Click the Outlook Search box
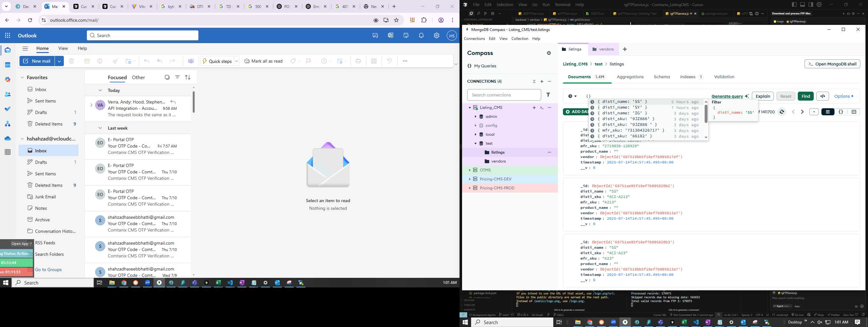The height and width of the screenshot is (327, 868). coord(143,35)
